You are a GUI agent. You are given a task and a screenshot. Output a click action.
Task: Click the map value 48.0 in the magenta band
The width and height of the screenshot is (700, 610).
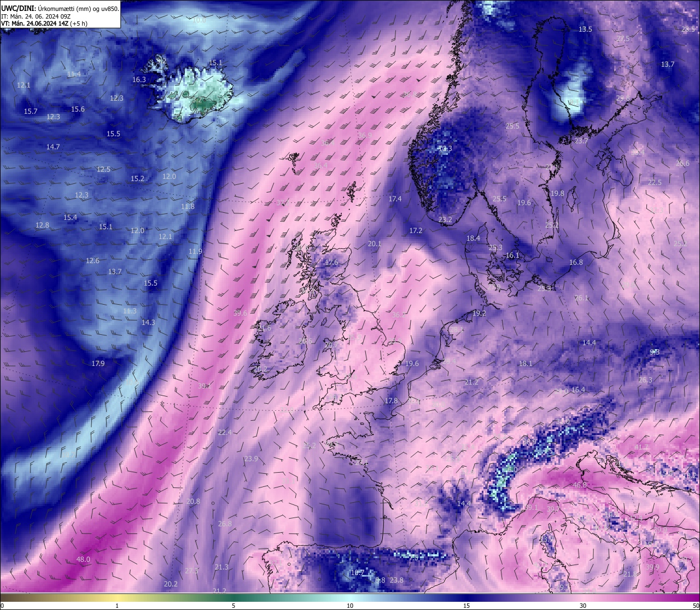(83, 559)
